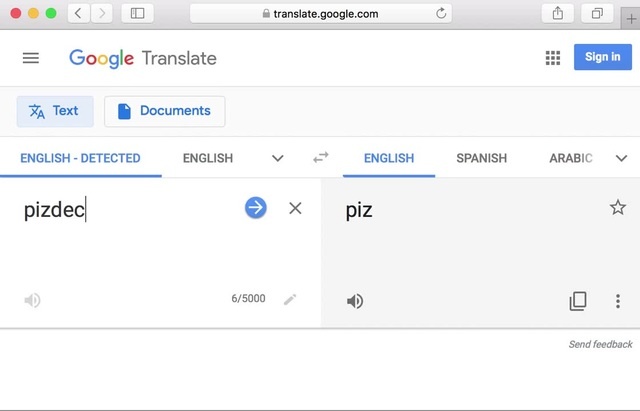
Task: Copy the translation to clipboard
Action: 577,301
